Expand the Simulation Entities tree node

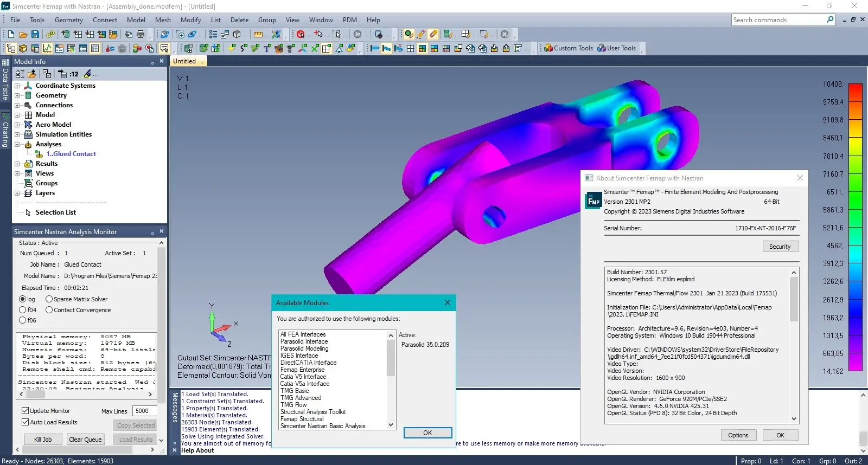pos(17,134)
